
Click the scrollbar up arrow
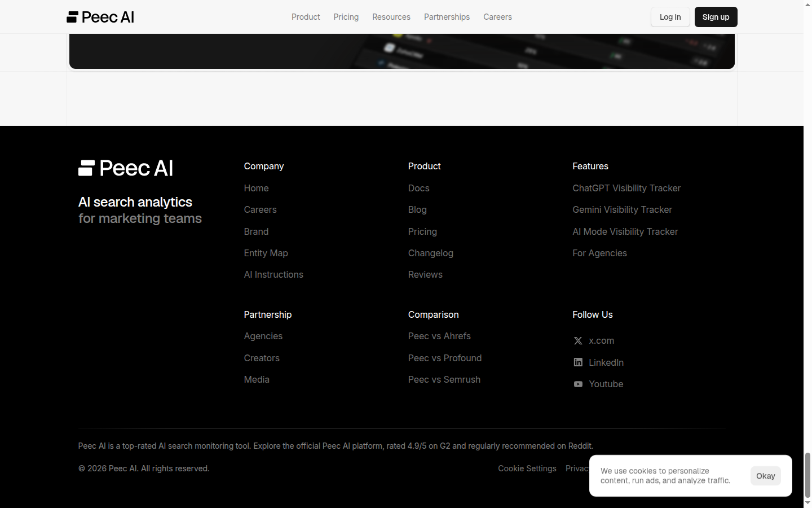pos(807,4)
